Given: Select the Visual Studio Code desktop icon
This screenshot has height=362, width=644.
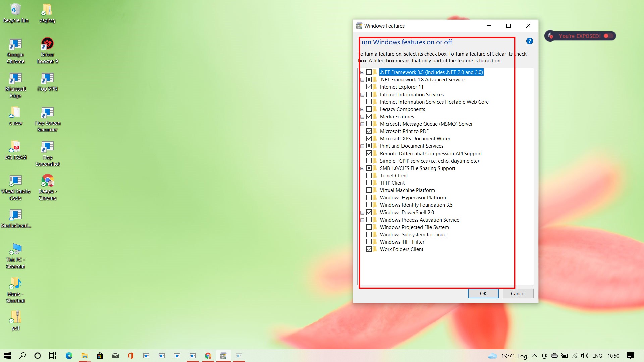Looking at the screenshot, I should 15,188.
